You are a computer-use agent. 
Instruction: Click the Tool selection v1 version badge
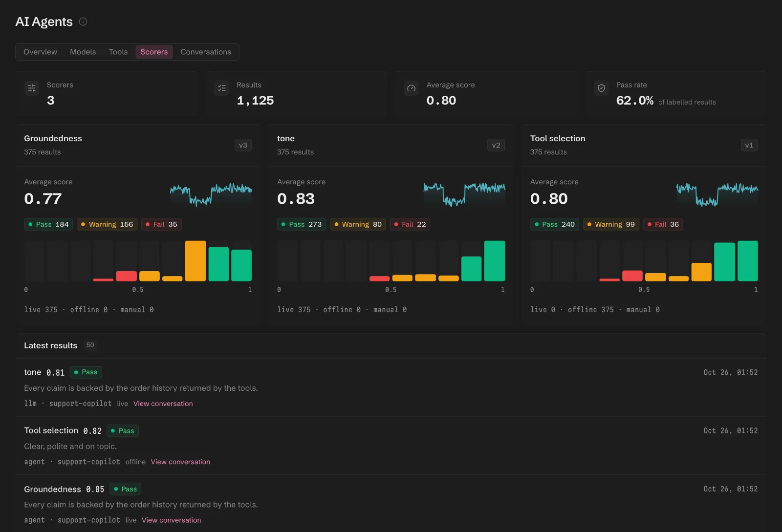click(749, 145)
